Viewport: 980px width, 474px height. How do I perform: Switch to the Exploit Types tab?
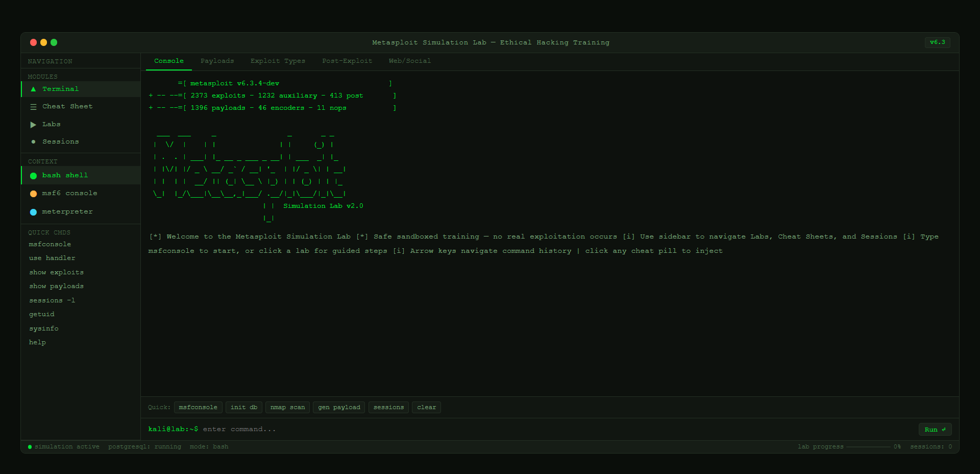278,61
